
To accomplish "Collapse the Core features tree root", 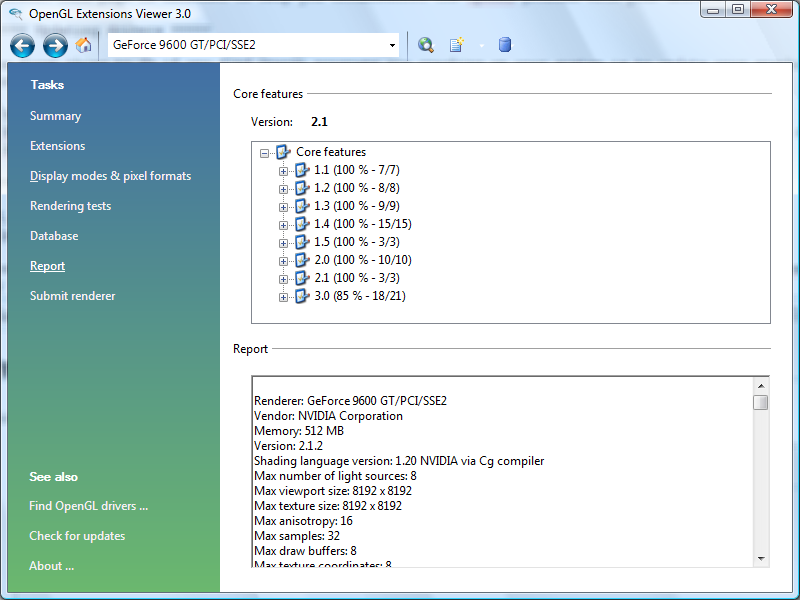I will pyautogui.click(x=265, y=153).
